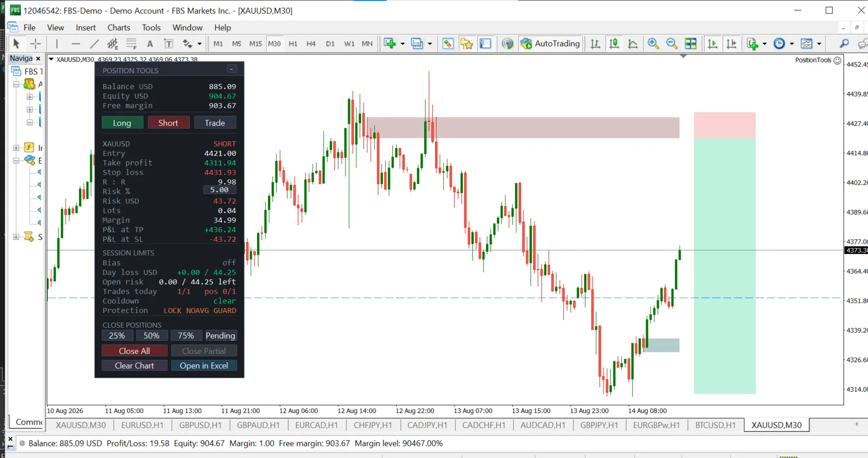Select the Fibonacci retracement tool
Image resolution: width=868 pixels, height=458 pixels.
(x=131, y=43)
